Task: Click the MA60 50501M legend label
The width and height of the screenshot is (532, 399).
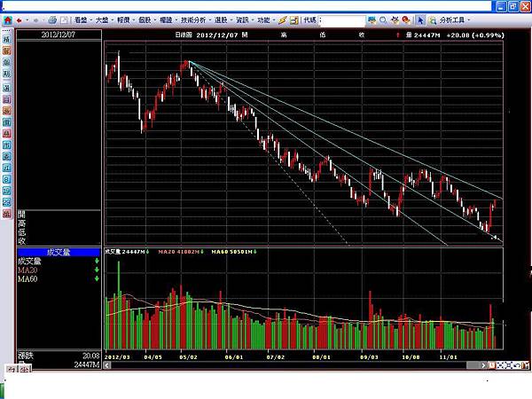Action: pyautogui.click(x=231, y=252)
